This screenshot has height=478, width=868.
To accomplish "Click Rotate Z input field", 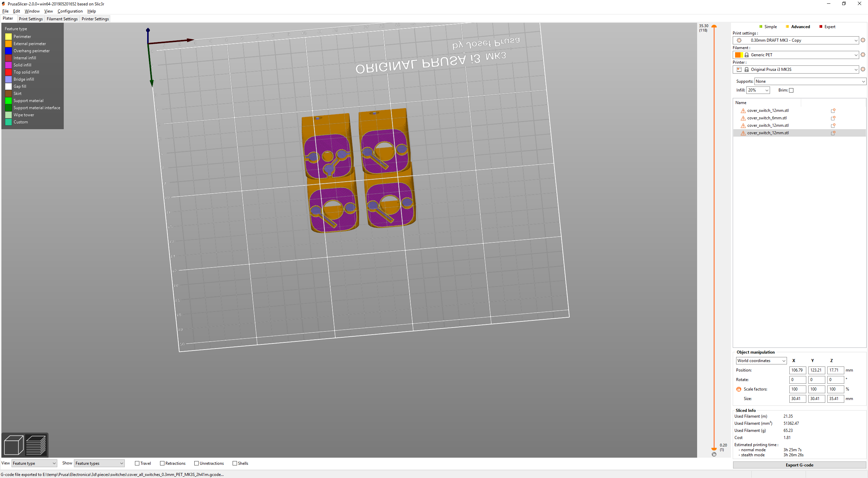I will (x=835, y=380).
